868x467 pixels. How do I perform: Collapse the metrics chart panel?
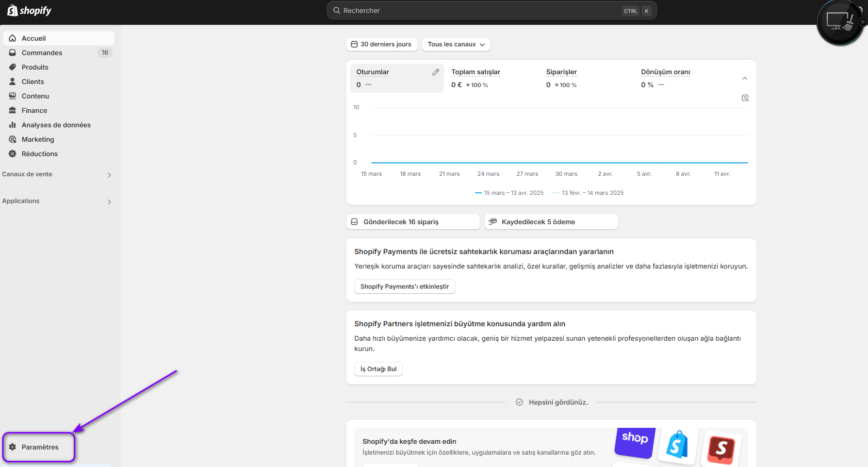pos(745,78)
